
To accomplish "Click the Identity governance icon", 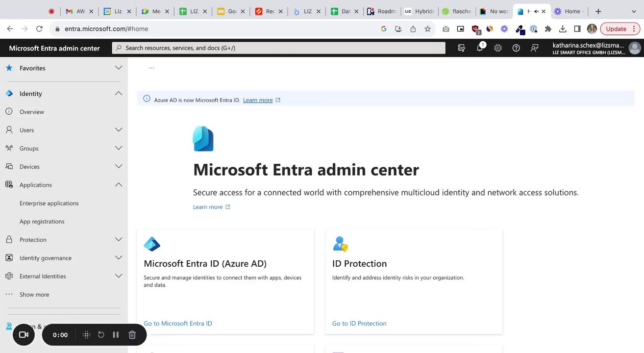I will 9,258.
